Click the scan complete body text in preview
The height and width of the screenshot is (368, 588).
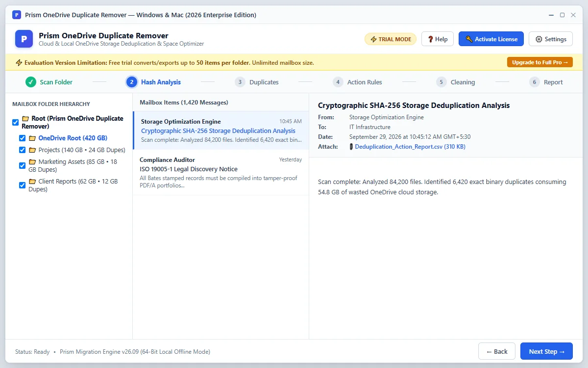tap(442, 187)
